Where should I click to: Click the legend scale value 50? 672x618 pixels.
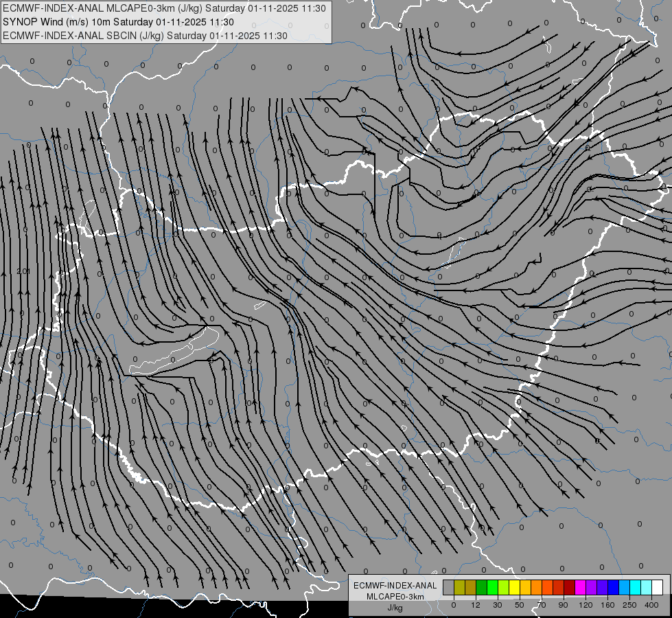(x=520, y=605)
